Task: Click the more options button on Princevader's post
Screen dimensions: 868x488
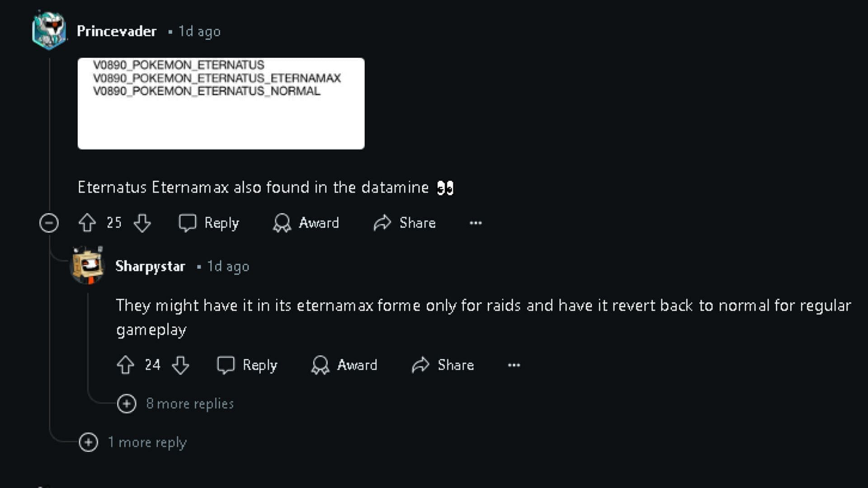Action: 476,222
